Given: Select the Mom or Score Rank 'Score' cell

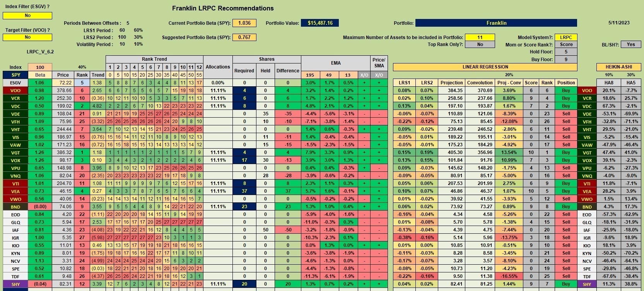Looking at the screenshot, I should click(566, 45).
